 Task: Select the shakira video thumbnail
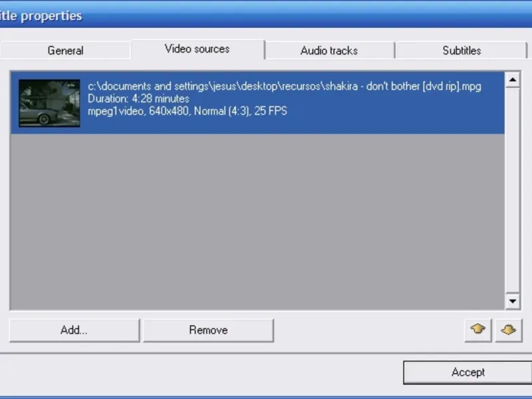click(49, 103)
